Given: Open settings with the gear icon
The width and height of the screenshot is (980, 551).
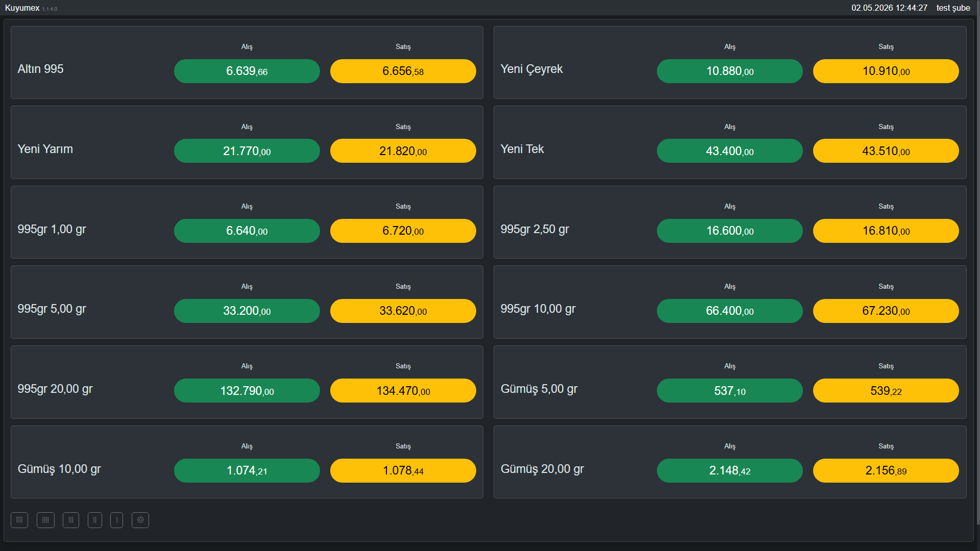Looking at the screenshot, I should (140, 520).
